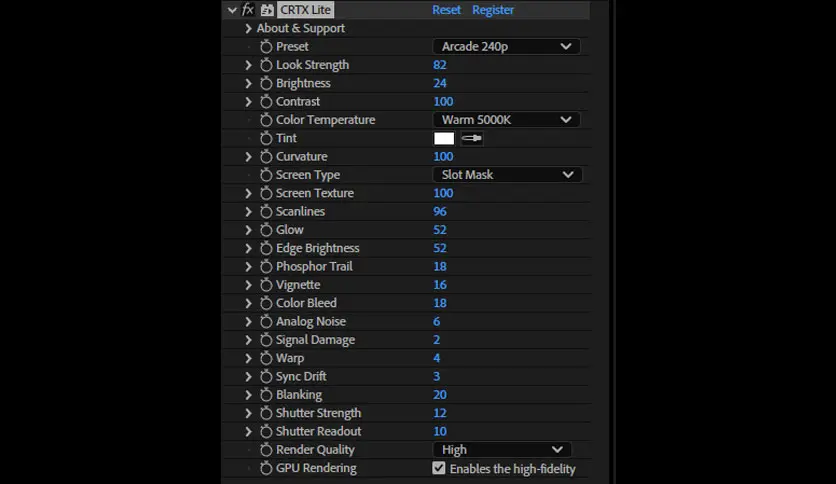Toggle the Preset stopwatch icon
836x484 pixels.
coord(266,46)
